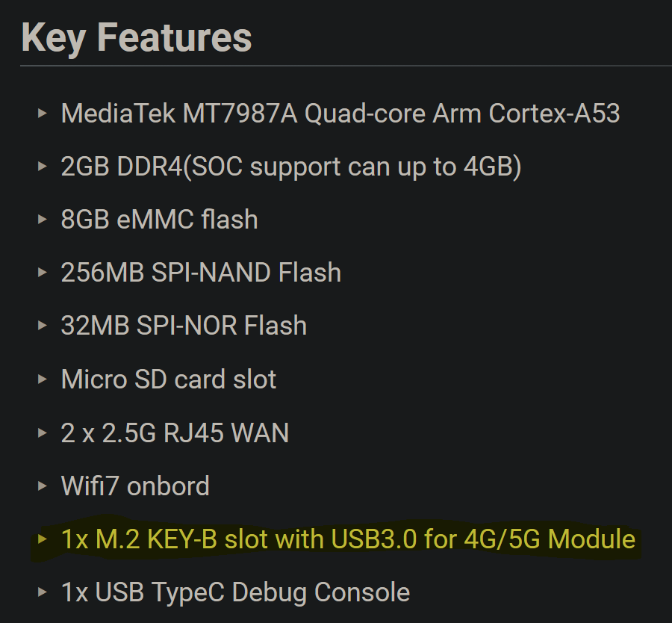Click the MediaTek MT7987A Quad-core Arm Cortex-A53 text

(340, 114)
